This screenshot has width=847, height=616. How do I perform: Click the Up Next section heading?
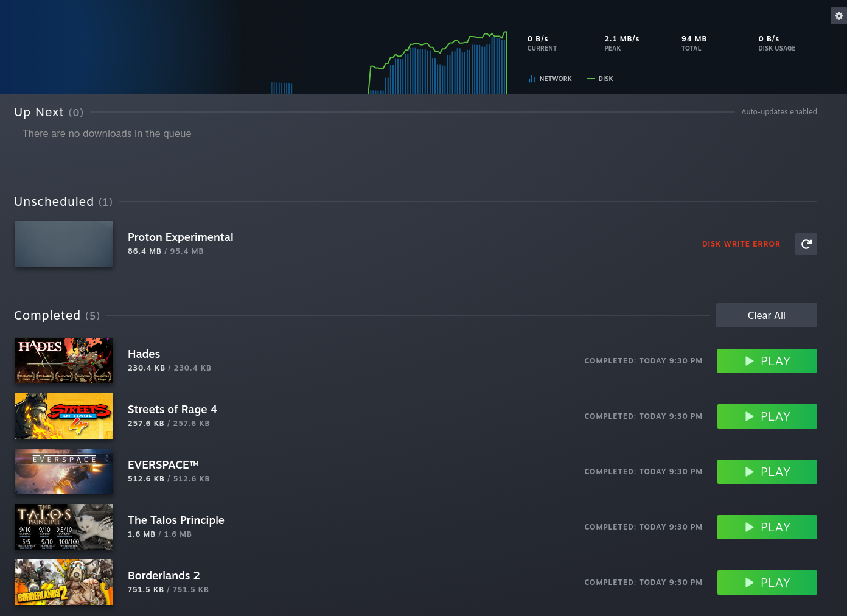click(x=49, y=112)
